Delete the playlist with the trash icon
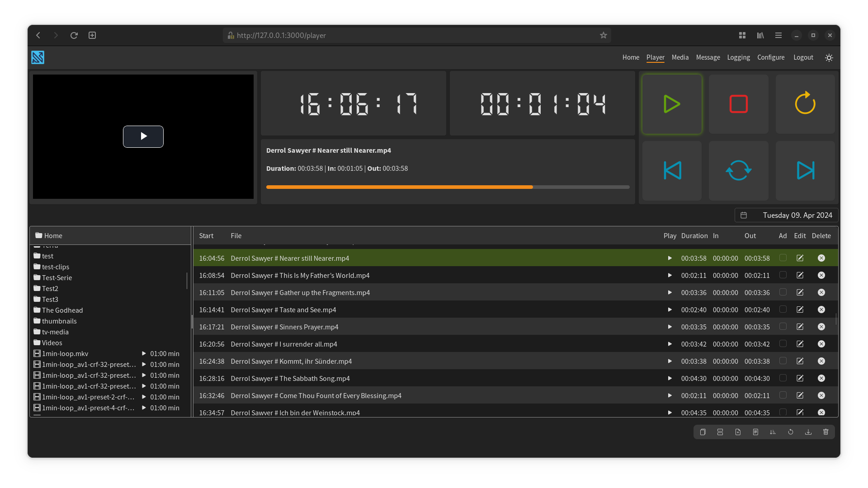The height and width of the screenshot is (488, 868). coord(826,432)
